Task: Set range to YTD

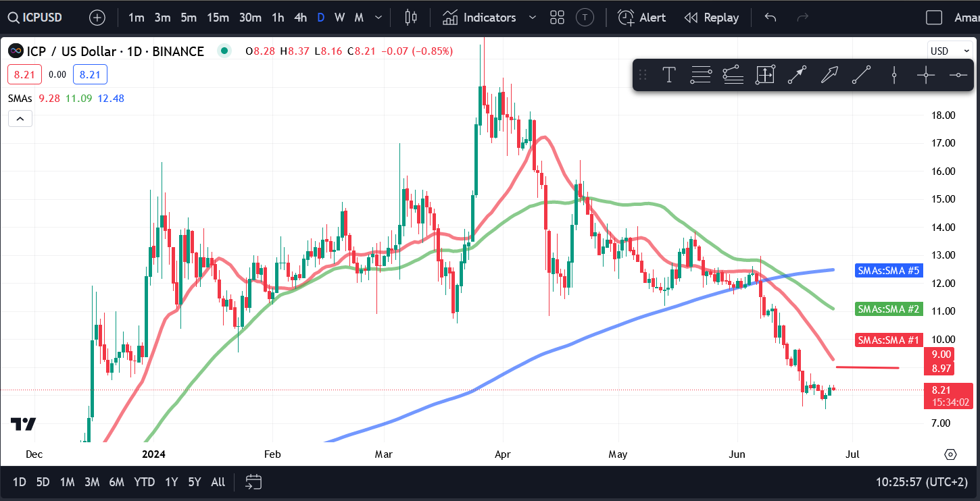Action: (x=144, y=482)
